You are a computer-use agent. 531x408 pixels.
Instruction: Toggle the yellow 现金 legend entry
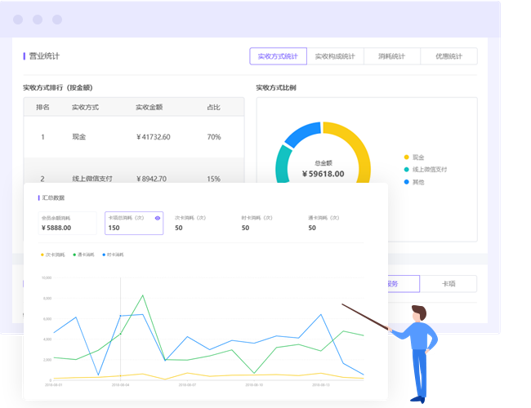414,157
